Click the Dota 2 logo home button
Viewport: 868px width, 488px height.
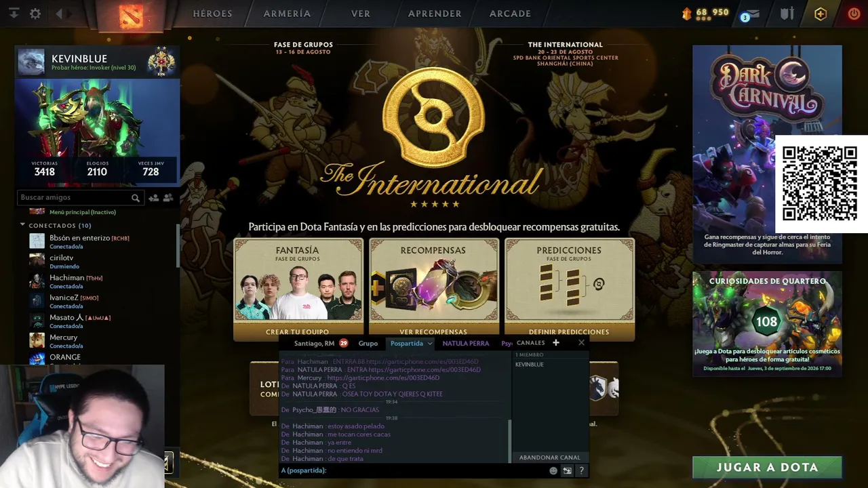tap(131, 16)
